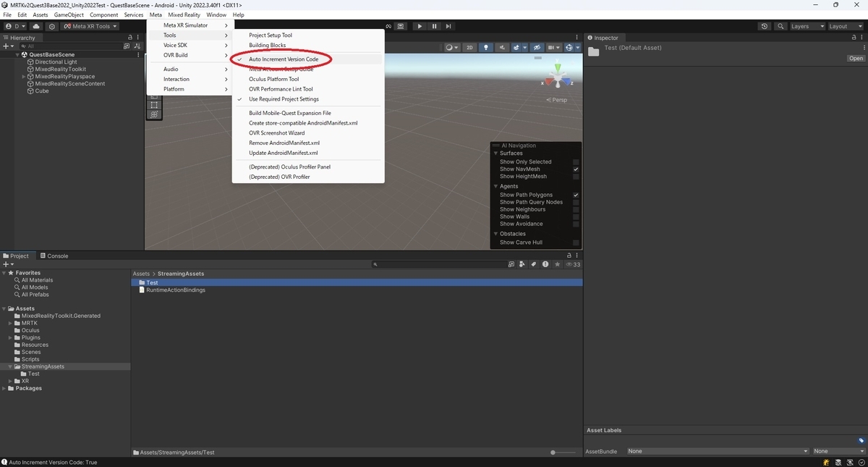Click the global Search magnifier icon
The width and height of the screenshot is (868, 467).
[780, 26]
